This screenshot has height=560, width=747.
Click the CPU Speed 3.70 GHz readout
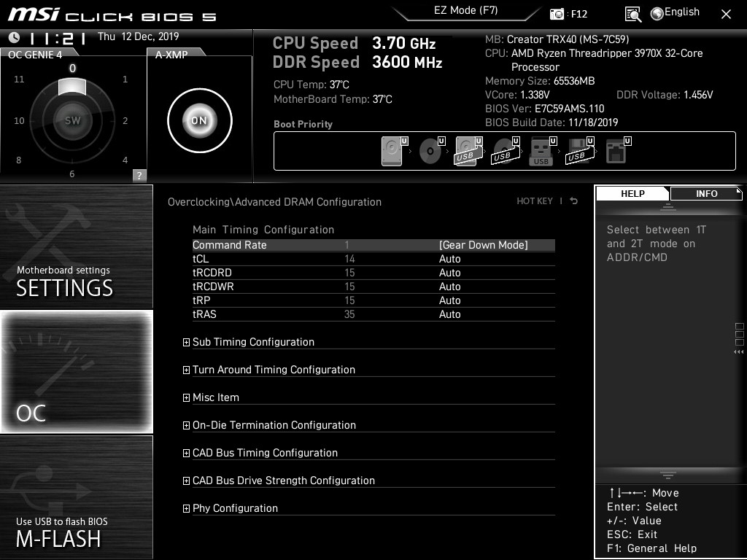click(x=354, y=43)
